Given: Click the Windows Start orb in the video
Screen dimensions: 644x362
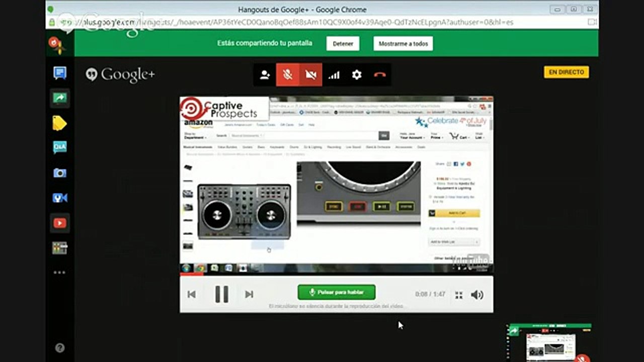Looking at the screenshot, I should pyautogui.click(x=187, y=268).
